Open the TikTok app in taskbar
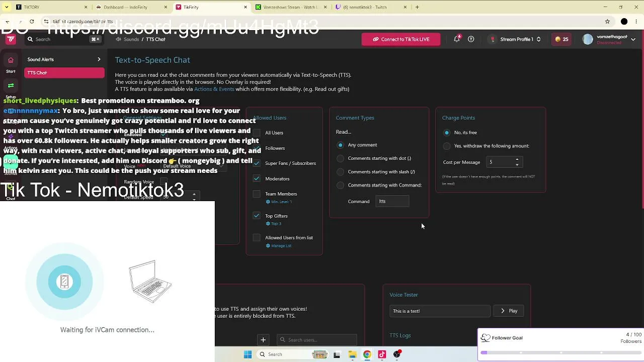644x362 pixels. coord(382,354)
